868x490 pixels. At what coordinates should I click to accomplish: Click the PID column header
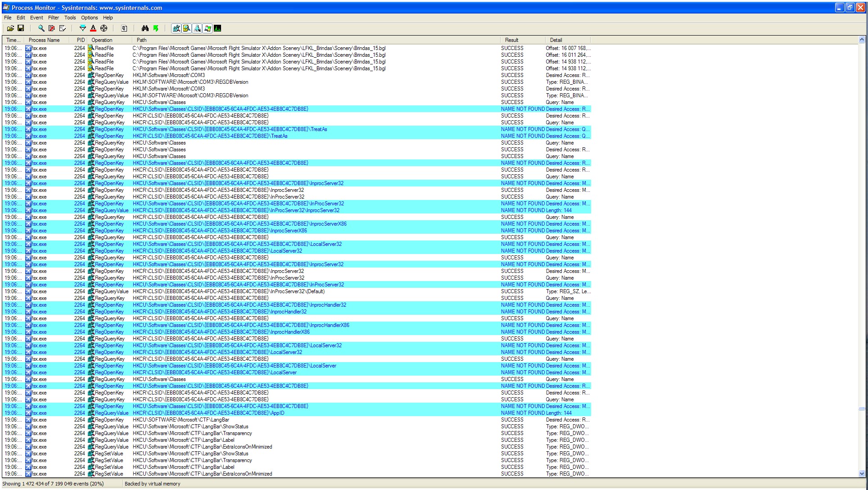click(x=78, y=40)
